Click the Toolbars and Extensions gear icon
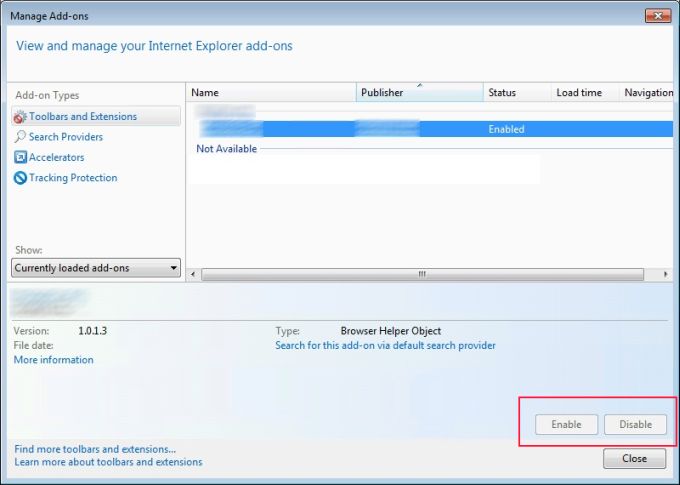 pyautogui.click(x=20, y=117)
